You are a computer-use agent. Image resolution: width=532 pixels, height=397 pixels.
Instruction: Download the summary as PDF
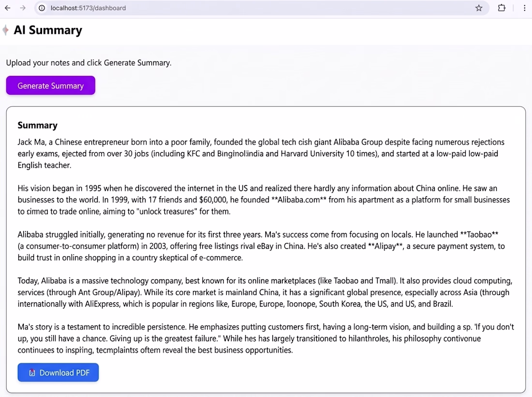click(58, 372)
